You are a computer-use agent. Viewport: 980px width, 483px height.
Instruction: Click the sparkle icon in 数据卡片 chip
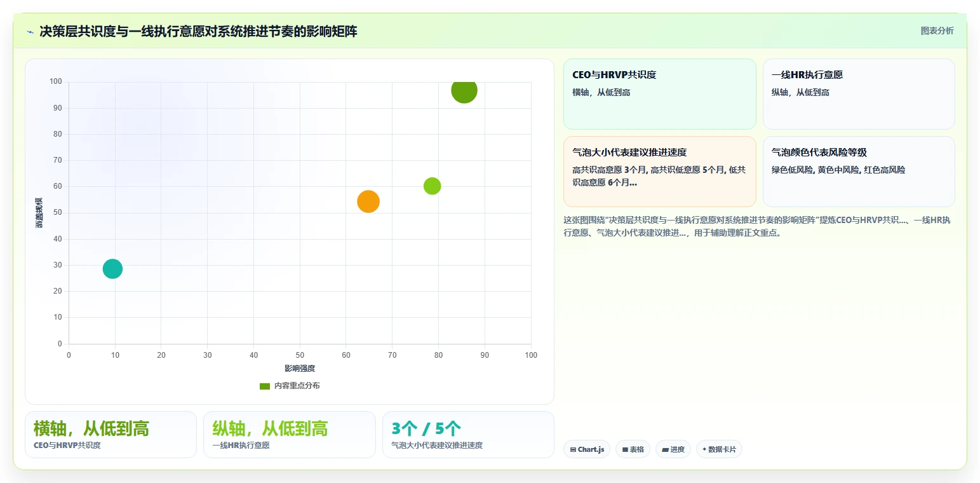[704, 449]
